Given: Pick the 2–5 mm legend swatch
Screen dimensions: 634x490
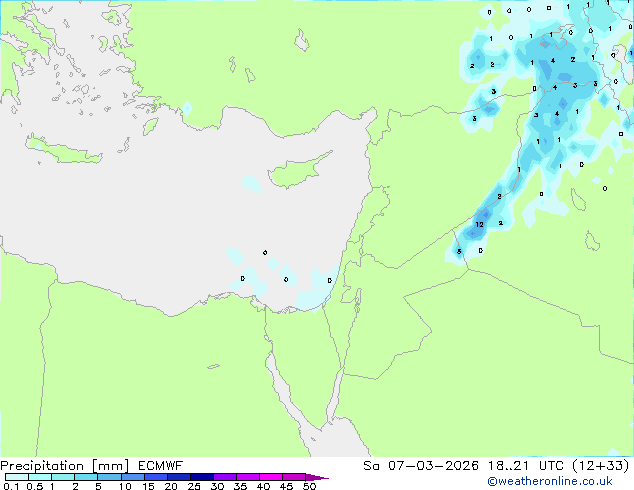Looking at the screenshot, I should click(86, 477).
